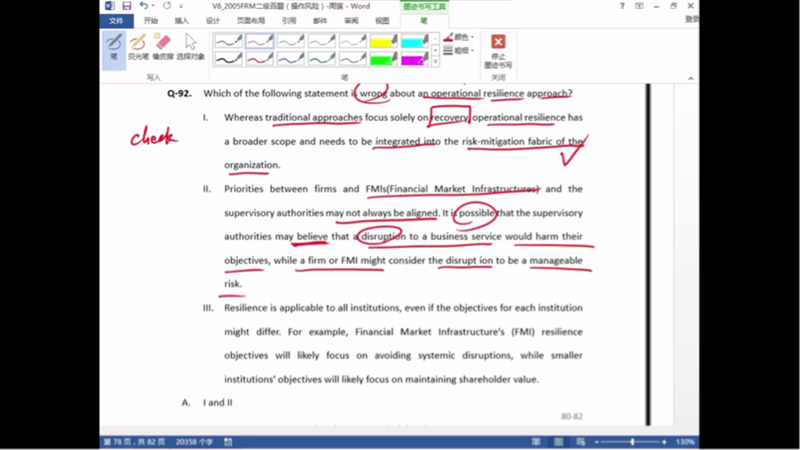Choose the green highlighter swatch

point(384,59)
